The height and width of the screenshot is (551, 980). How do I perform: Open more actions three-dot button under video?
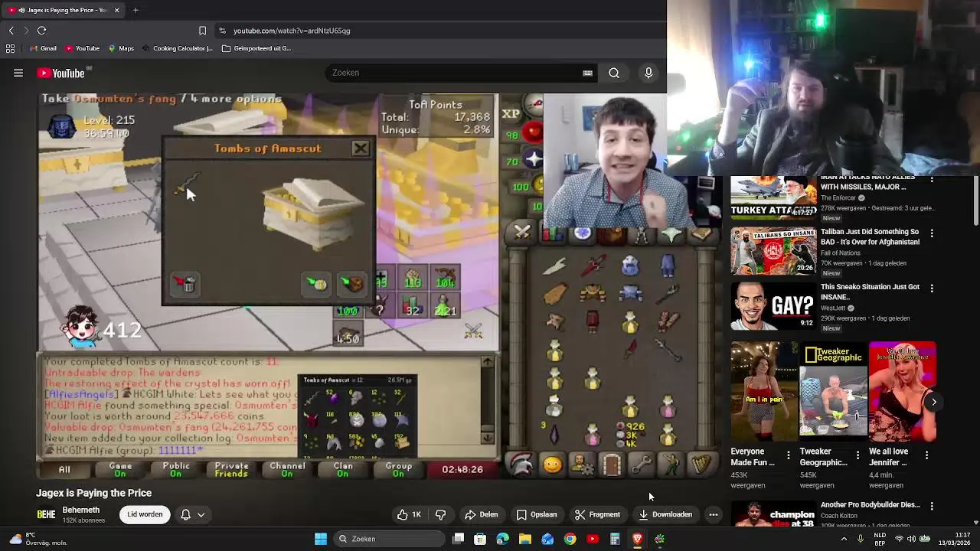tap(713, 515)
